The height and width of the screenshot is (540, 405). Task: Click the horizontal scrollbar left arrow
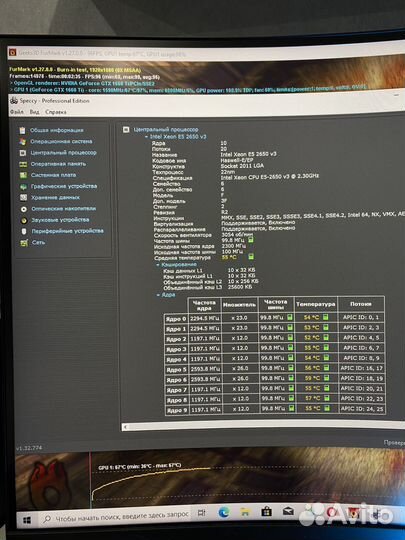[125, 427]
